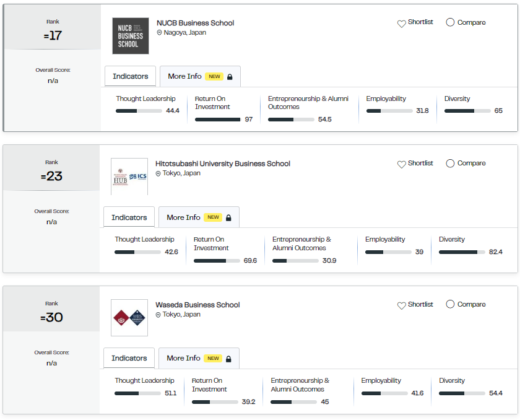
Task: Click Hitotsubashi Return On Investment bar at 69.6
Action: point(217,261)
